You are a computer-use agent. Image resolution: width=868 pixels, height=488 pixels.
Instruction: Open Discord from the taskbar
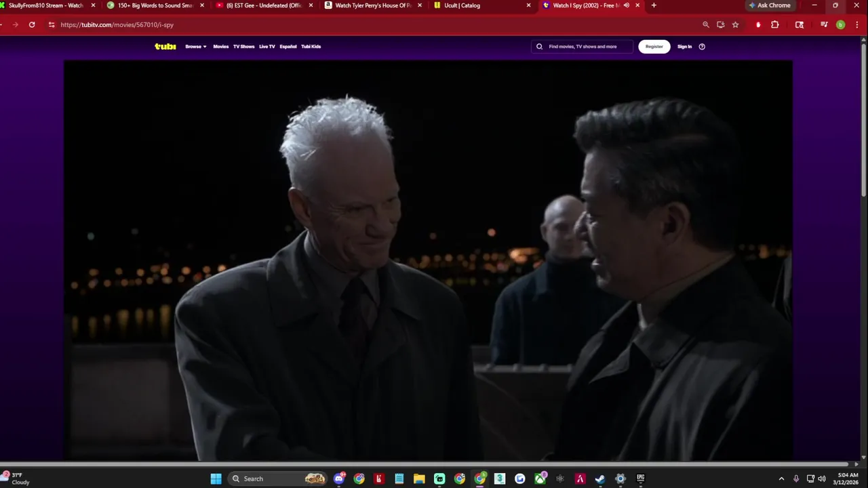click(339, 479)
